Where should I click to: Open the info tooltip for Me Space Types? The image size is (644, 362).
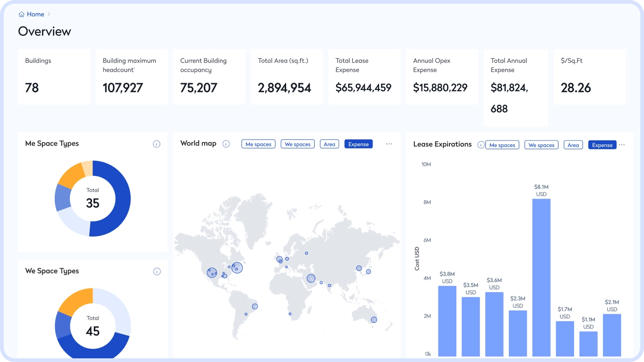click(157, 143)
